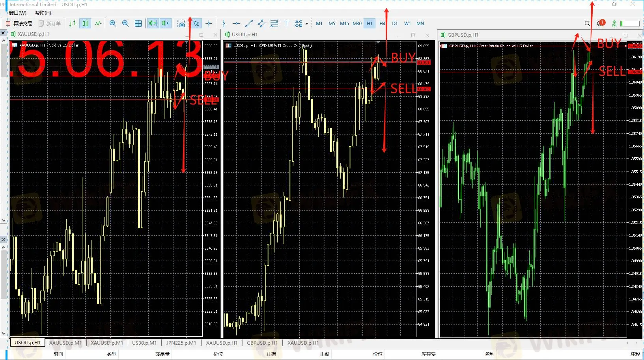
Task: Switch to the GBPUSD.p,H1 bottom tab
Action: tap(262, 343)
